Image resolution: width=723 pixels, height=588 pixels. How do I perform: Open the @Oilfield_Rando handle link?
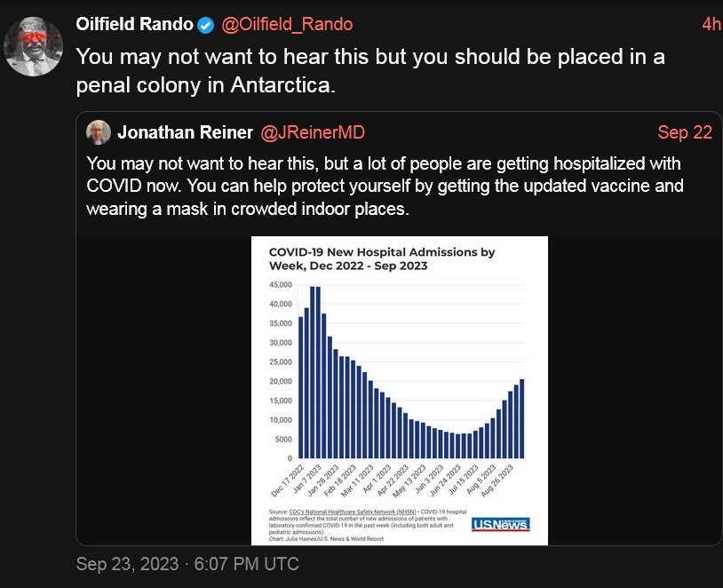[287, 25]
